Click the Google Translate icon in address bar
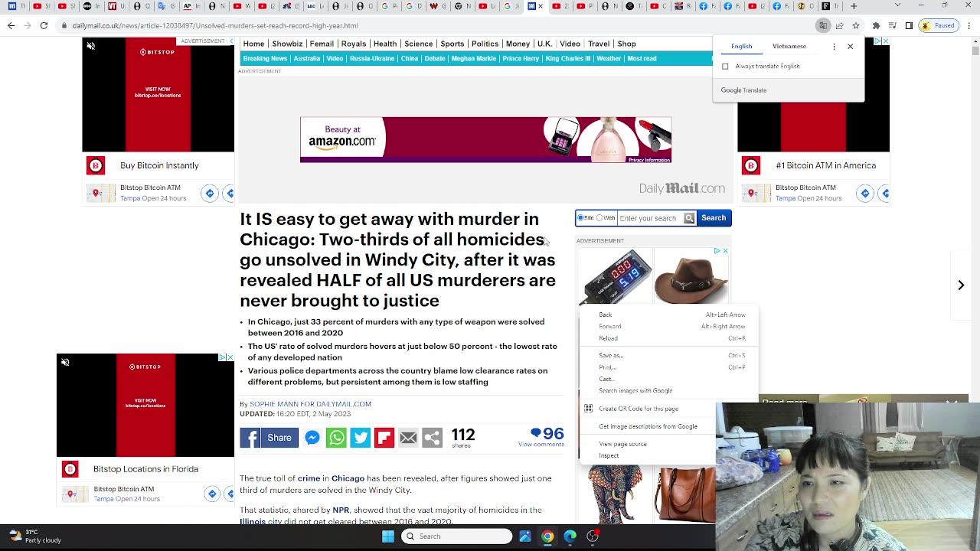The width and height of the screenshot is (980, 551). pos(823,25)
